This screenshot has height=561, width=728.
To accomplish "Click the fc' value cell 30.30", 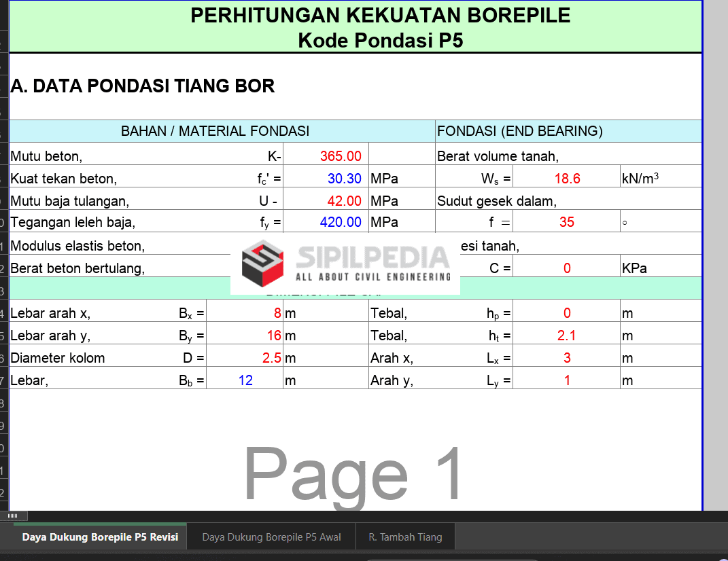I will (x=326, y=179).
